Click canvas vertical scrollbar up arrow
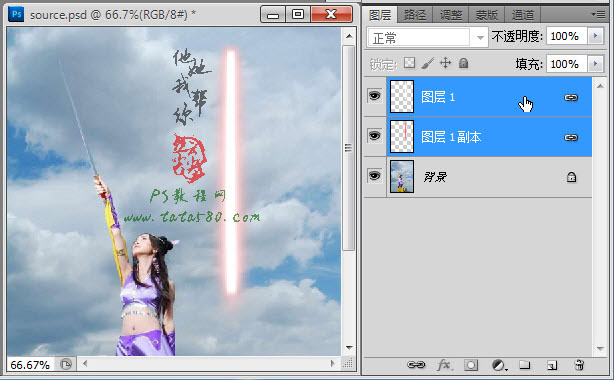Image resolution: width=614 pixels, height=380 pixels. [349, 36]
